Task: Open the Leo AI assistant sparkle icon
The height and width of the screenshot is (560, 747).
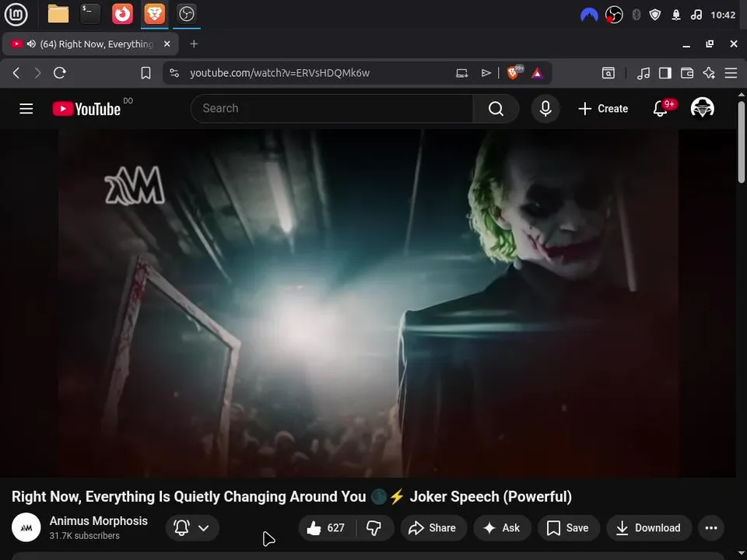Action: 709,73
